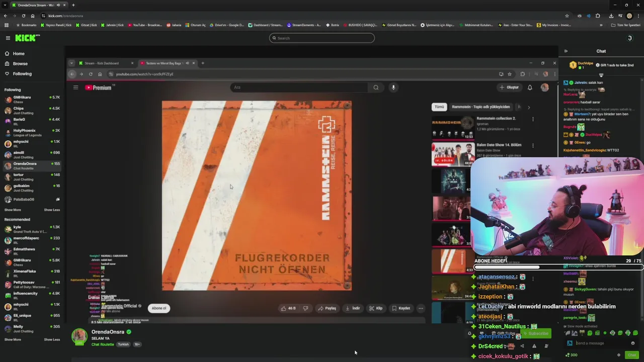Viewport: 644px width, 362px height.
Task: Click Abone ol button on YouTube
Action: (159, 308)
